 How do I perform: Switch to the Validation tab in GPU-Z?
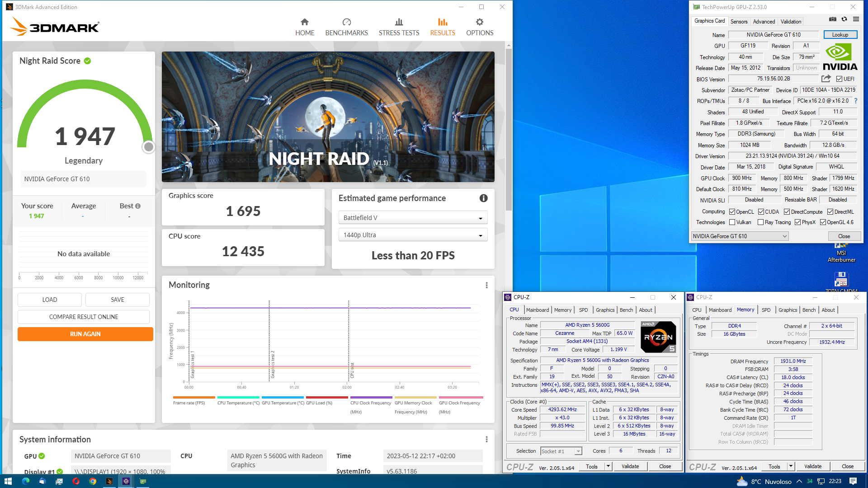[x=791, y=21]
